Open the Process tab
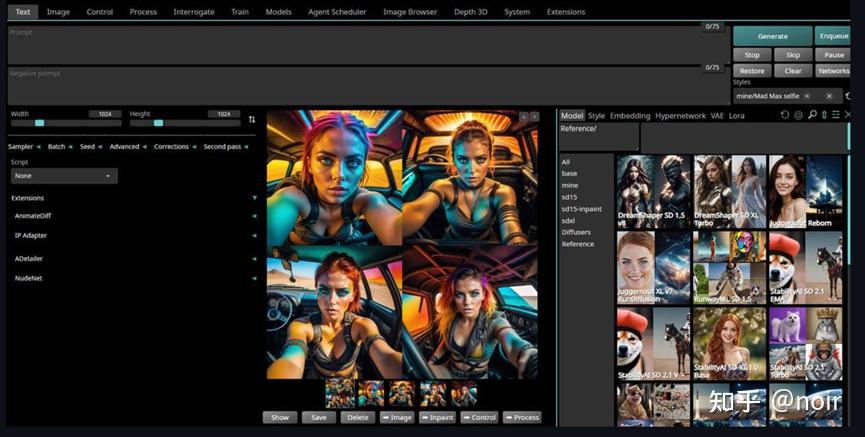Screen dimensions: 865x437 (x=143, y=12)
